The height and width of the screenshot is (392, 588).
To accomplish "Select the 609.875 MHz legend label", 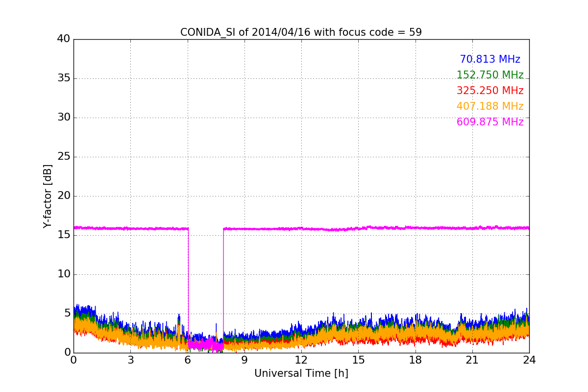I will click(x=490, y=122).
